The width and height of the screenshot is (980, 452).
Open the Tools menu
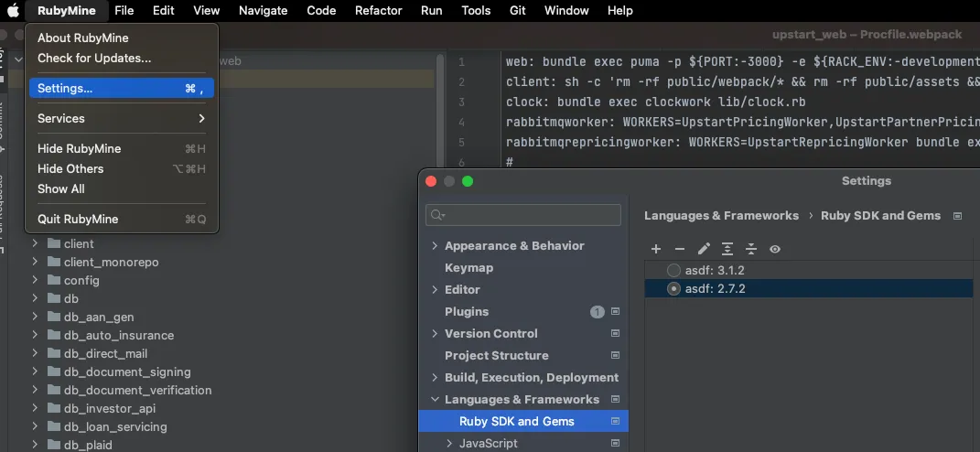coord(476,11)
